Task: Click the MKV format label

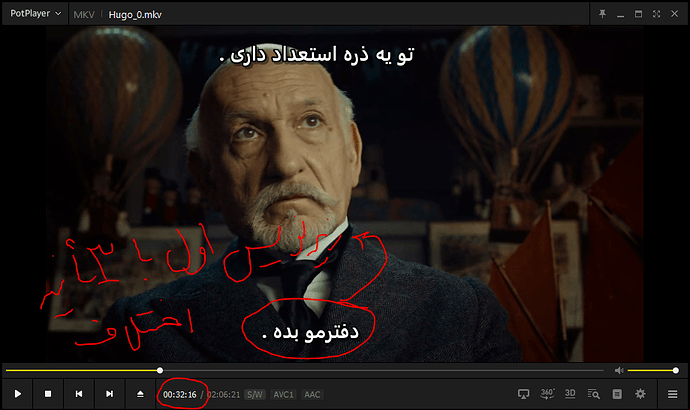Action: click(x=84, y=15)
